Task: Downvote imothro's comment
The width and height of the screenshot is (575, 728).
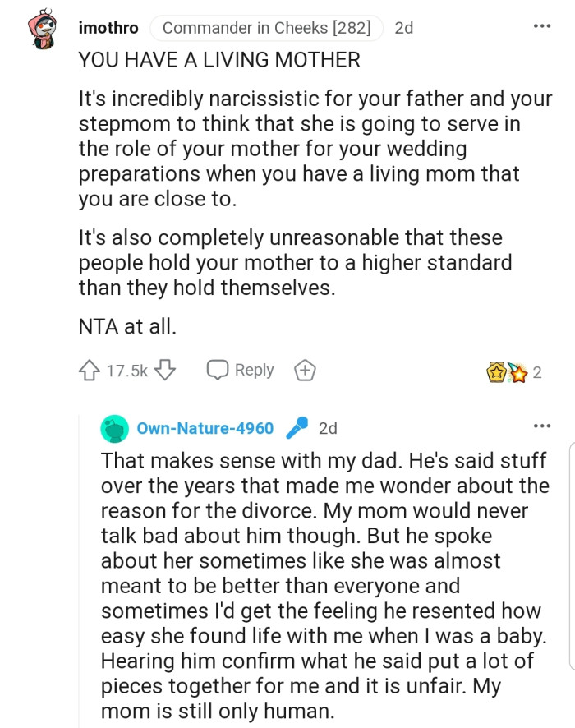Action: [164, 369]
